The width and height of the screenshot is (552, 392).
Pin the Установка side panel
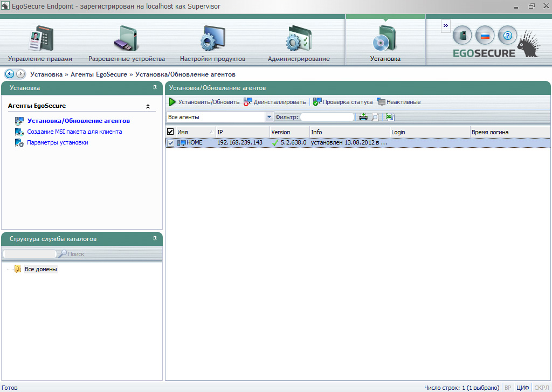click(x=155, y=88)
